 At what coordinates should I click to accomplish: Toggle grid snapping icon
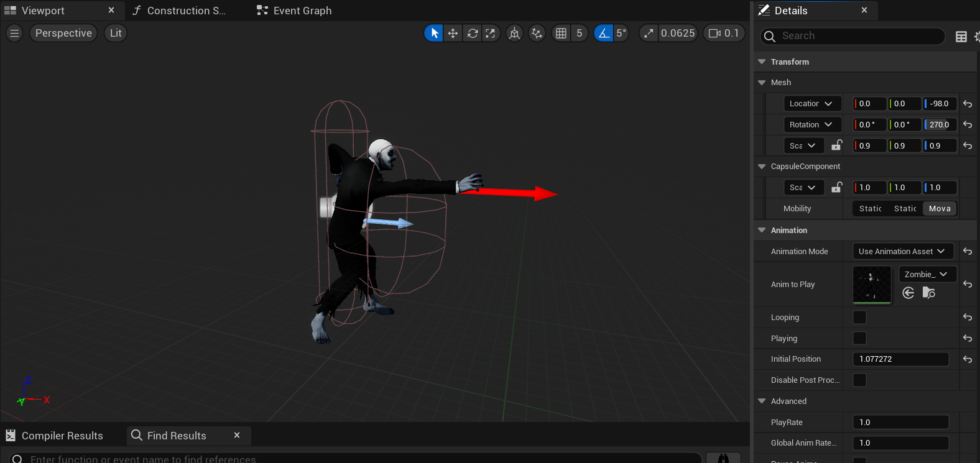click(x=561, y=34)
